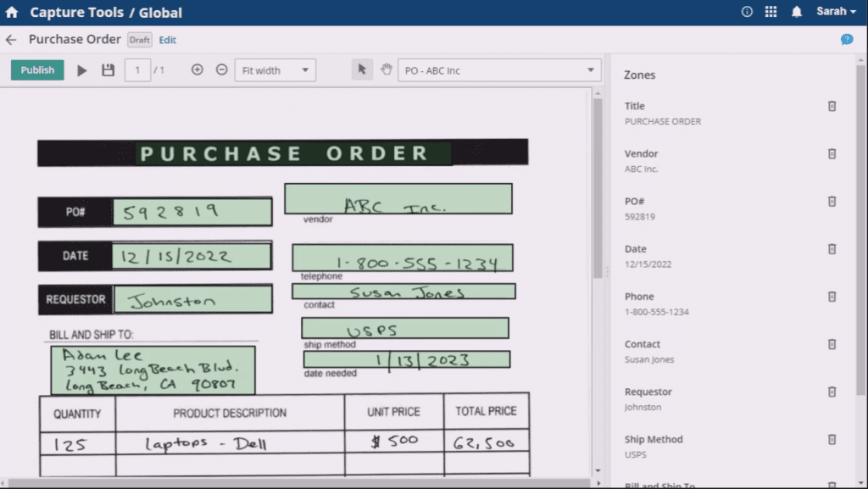Click the page number field
Screen dimensions: 868x489
[137, 70]
